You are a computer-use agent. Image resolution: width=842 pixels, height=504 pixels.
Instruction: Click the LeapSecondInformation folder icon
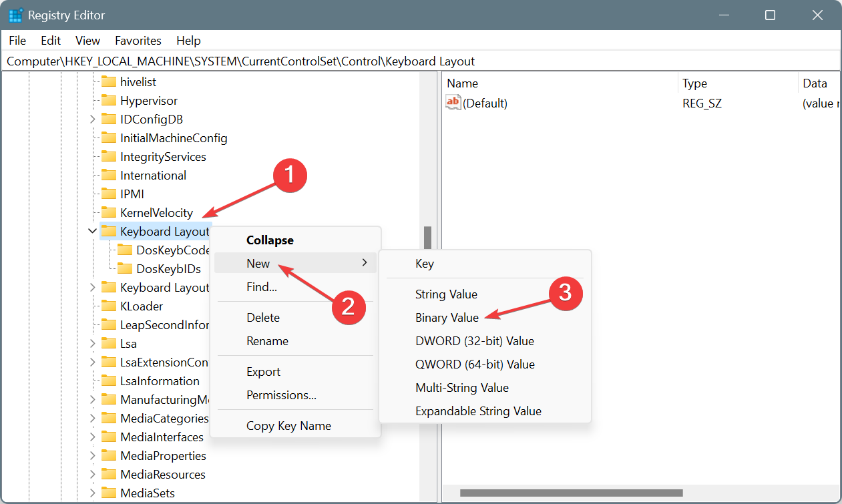pyautogui.click(x=109, y=325)
